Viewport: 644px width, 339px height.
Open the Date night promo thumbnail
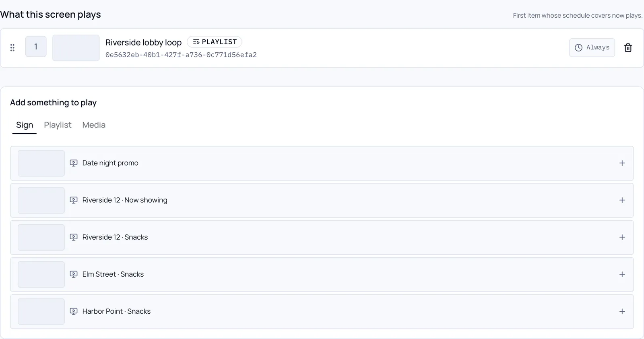[41, 163]
